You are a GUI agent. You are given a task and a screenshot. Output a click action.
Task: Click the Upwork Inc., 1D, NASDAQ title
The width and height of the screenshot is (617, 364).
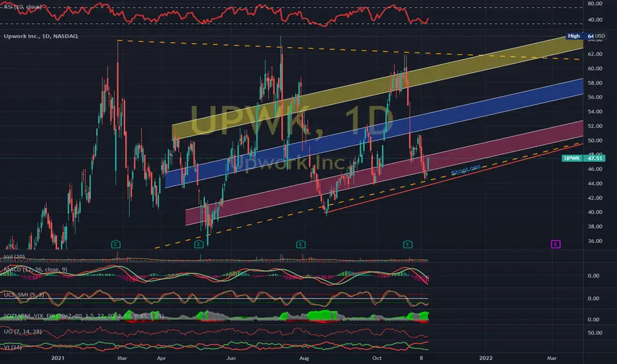(41, 36)
